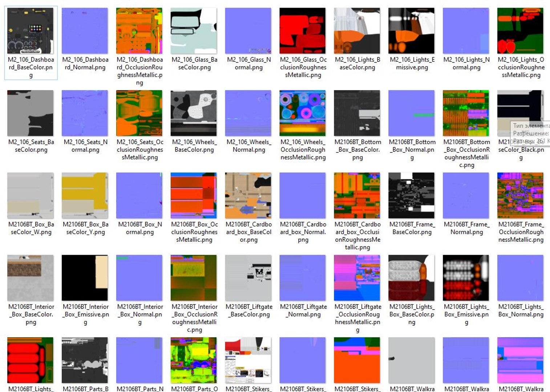Viewport: 550px width, 392px height.
Task: Select M2106BT_Box_OcclusionRoughnessMetallic.png thumbnail
Action: [194, 196]
